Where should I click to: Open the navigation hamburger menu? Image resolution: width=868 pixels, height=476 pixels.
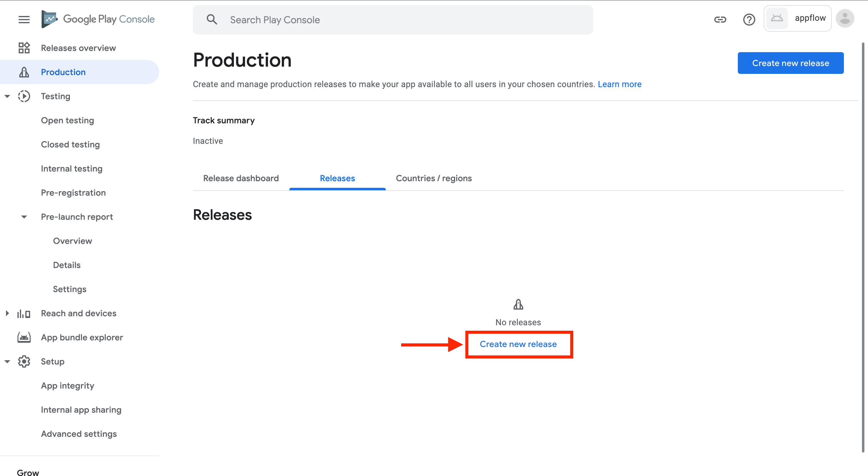(x=24, y=20)
